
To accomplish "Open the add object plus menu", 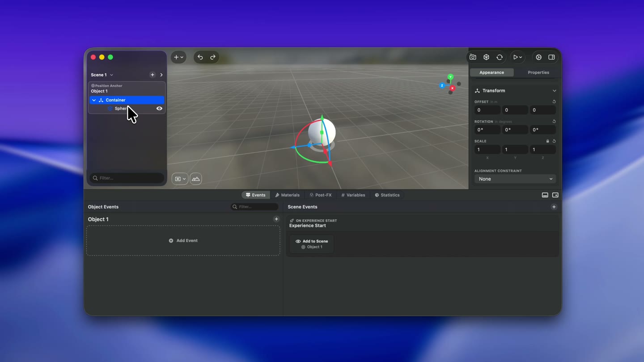I will [x=178, y=57].
